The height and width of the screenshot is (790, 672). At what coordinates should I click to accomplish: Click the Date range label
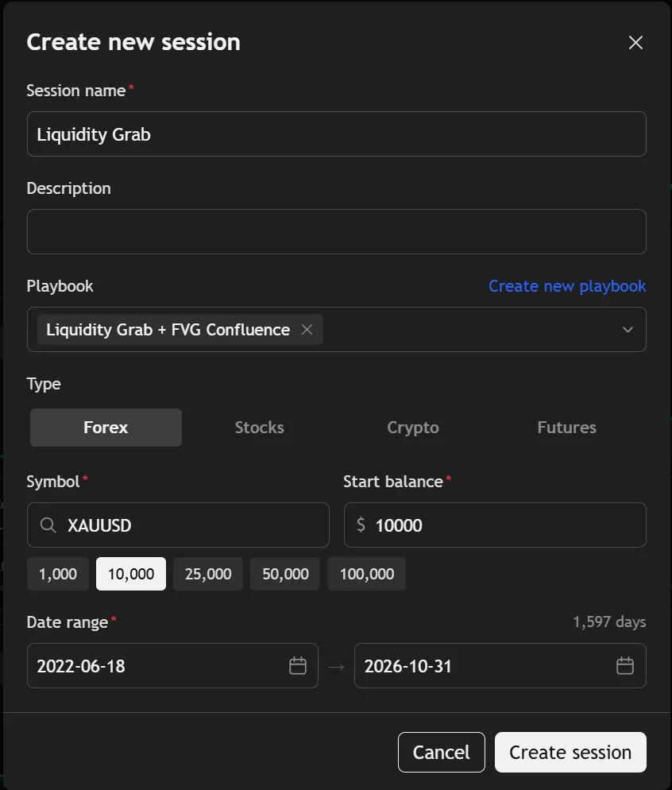68,622
